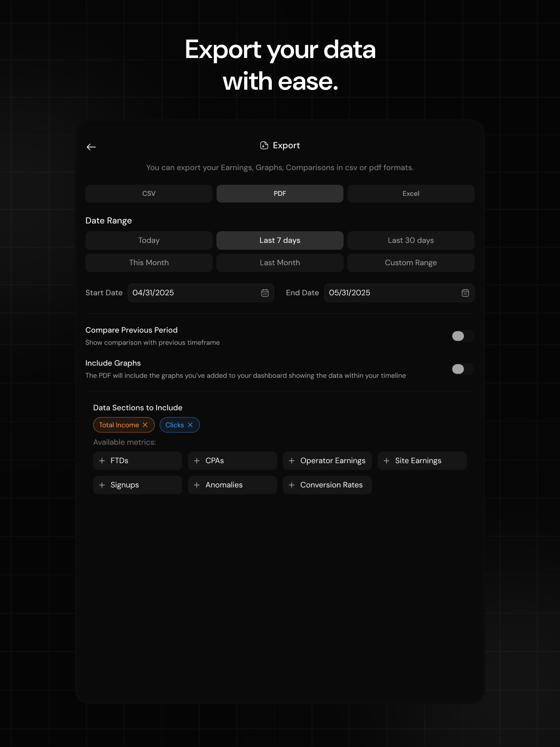Choose the This Month range
Image resolution: width=560 pixels, height=747 pixels.
(x=148, y=263)
